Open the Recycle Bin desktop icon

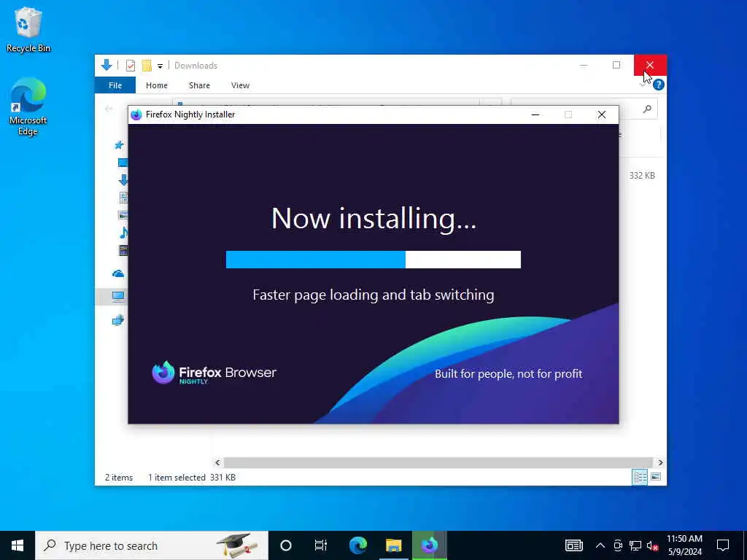pos(28,29)
